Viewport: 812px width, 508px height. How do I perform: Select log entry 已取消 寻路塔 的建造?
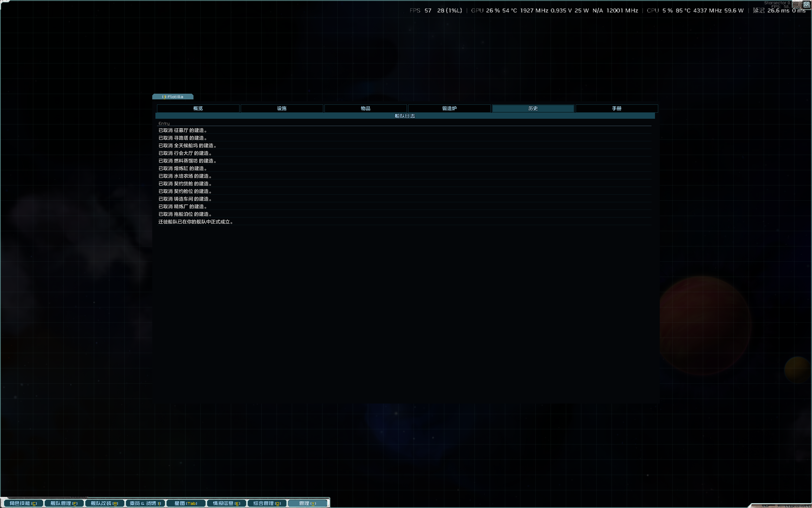click(x=405, y=138)
